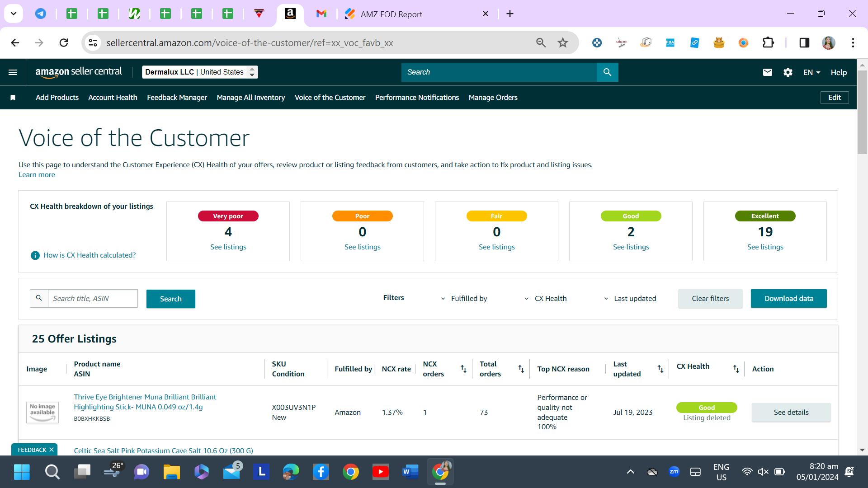The image size is (868, 488).
Task: Sort by Last updated arrows
Action: pos(660,369)
